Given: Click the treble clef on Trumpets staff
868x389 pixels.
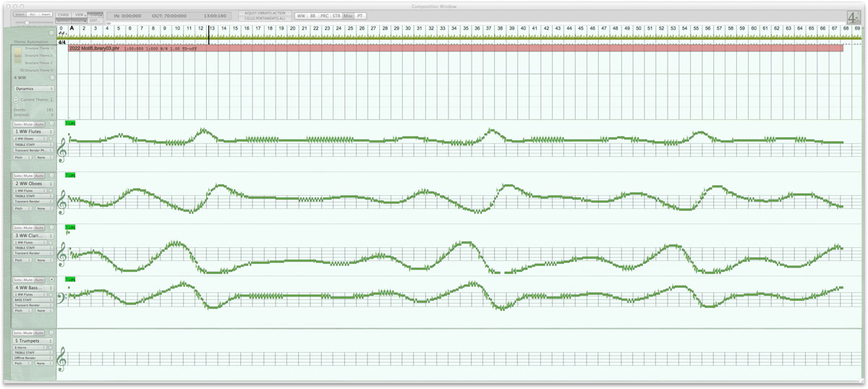Looking at the screenshot, I should 62,359.
